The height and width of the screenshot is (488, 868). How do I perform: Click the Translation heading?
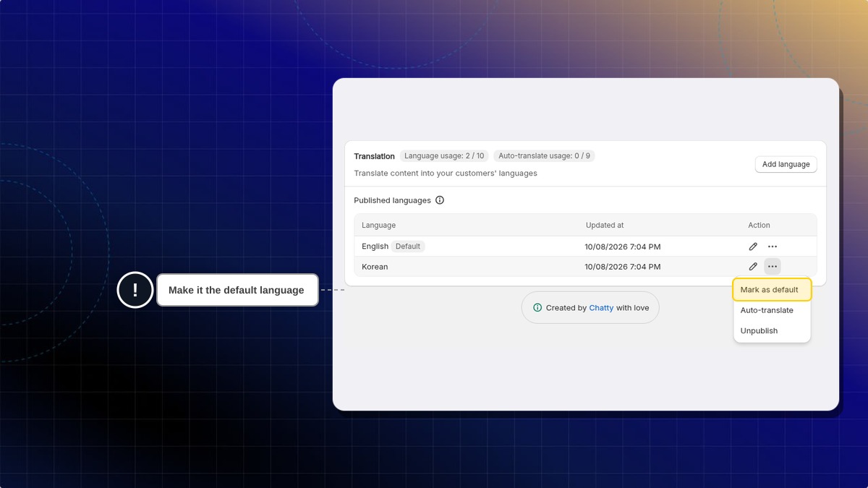pyautogui.click(x=374, y=156)
